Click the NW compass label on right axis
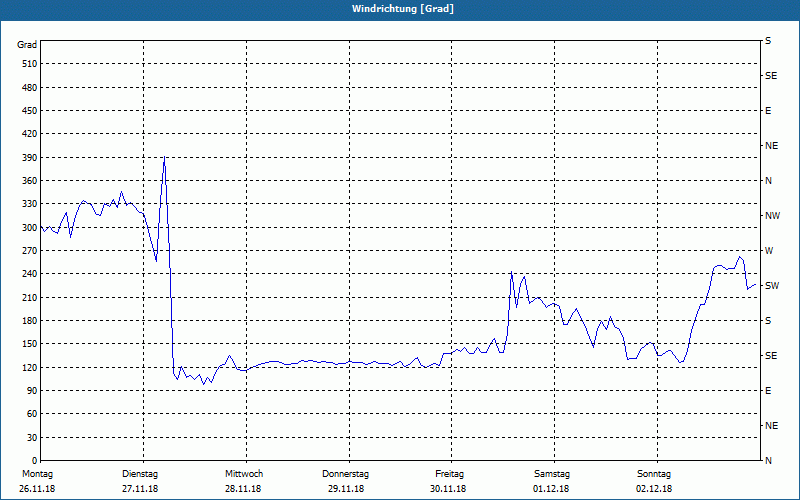Viewport: 800px width, 500px height. (x=771, y=215)
